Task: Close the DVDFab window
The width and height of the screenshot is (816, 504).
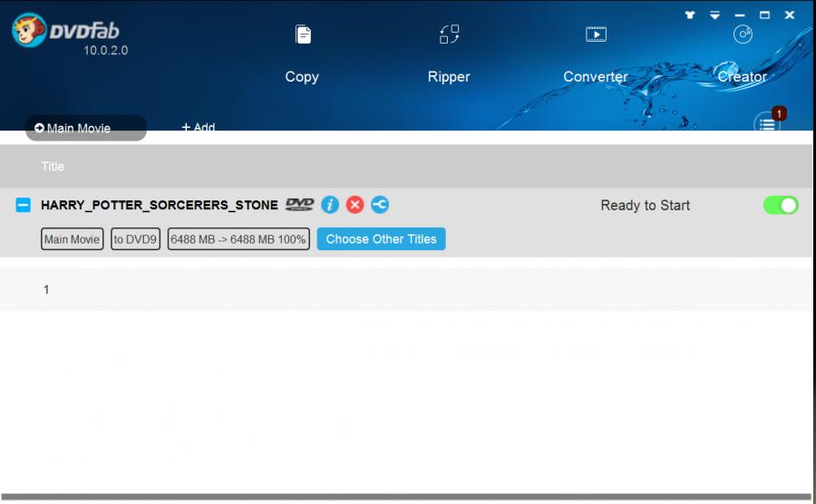Action: [x=790, y=15]
